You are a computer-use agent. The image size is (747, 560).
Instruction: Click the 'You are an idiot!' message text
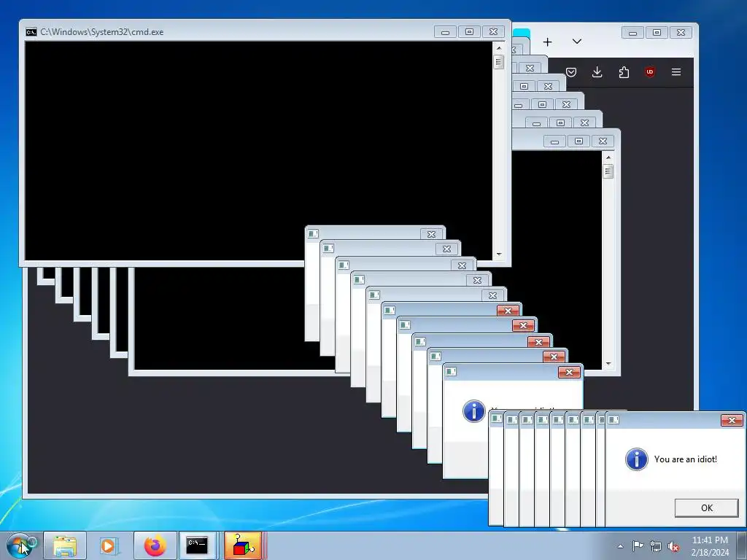686,459
